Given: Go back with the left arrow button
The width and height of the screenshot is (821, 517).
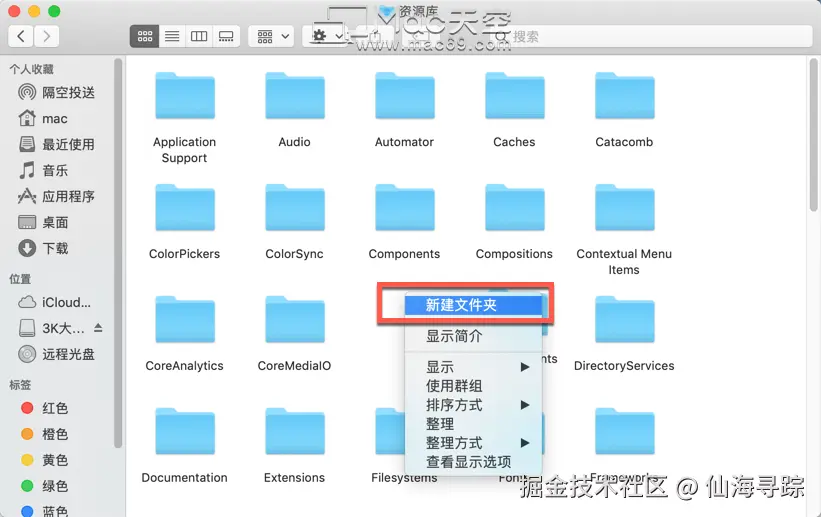Looking at the screenshot, I should click(21, 36).
